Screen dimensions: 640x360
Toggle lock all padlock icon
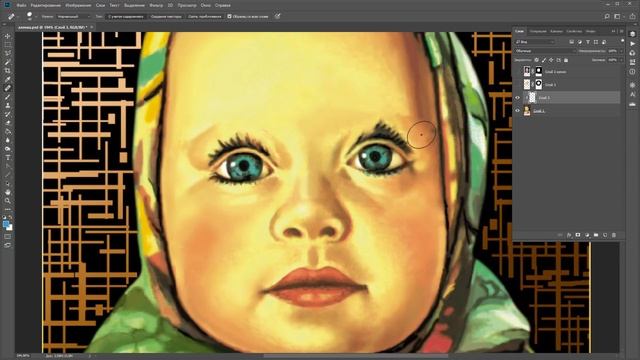coord(566,60)
